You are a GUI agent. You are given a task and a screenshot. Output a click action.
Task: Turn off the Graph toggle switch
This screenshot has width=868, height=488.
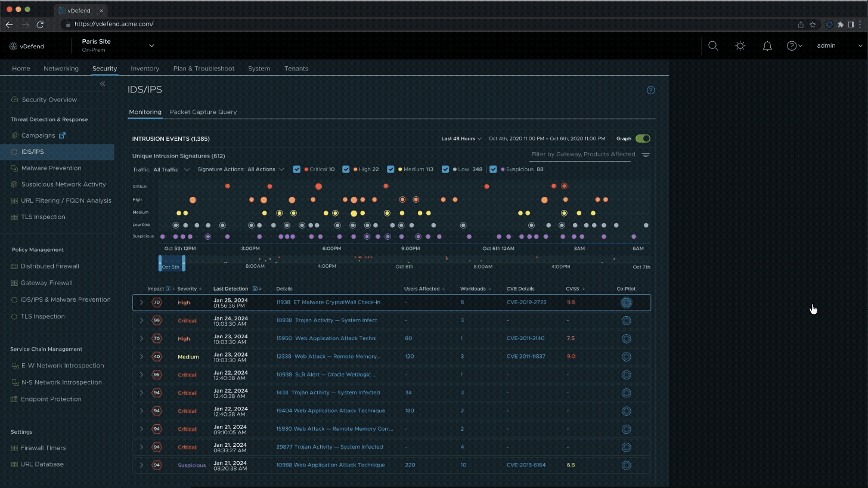[x=642, y=138]
